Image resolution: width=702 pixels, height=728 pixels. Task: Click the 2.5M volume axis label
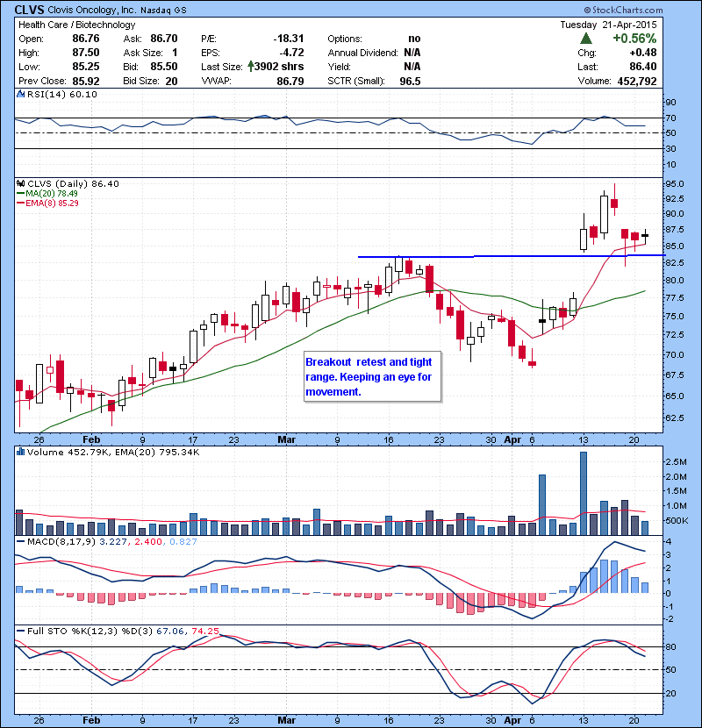tap(676, 462)
